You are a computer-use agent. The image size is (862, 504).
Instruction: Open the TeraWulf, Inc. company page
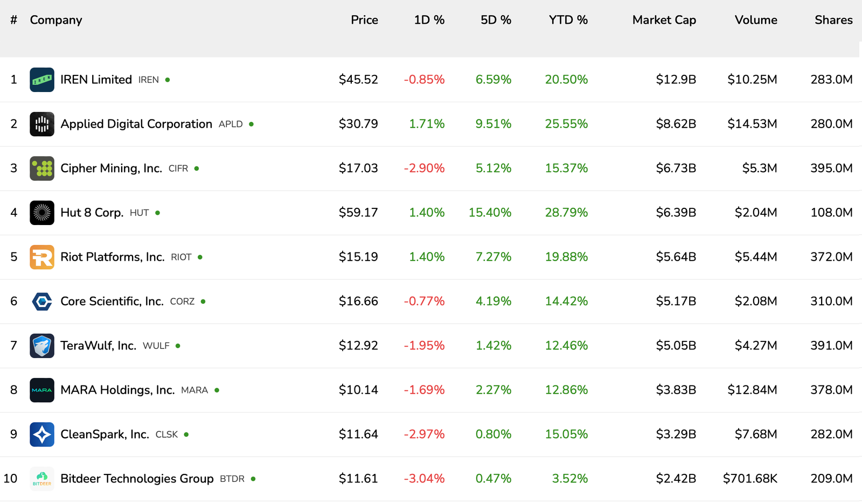tap(98, 346)
